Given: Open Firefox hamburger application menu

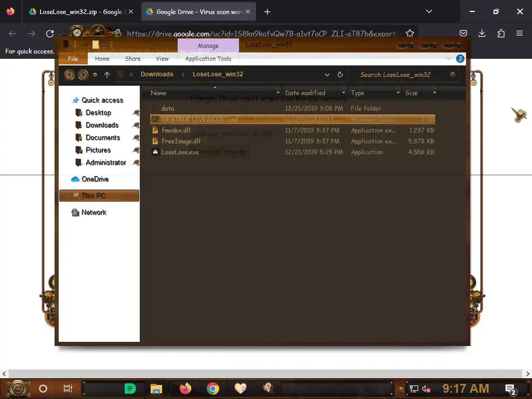Looking at the screenshot, I should point(520,33).
